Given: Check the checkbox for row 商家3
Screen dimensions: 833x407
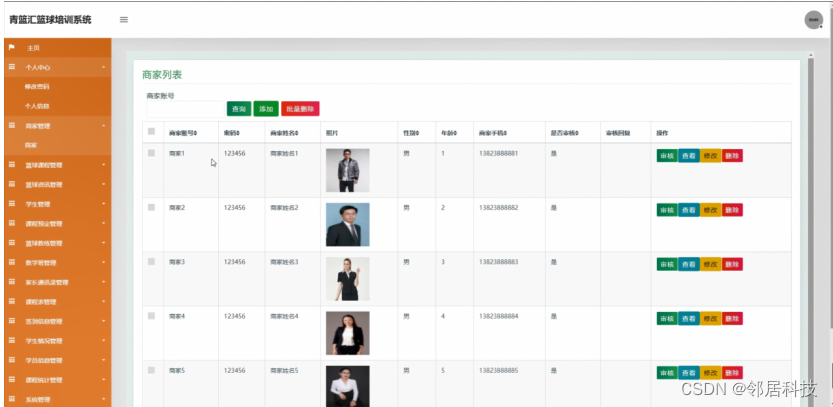Looking at the screenshot, I should click(151, 261).
